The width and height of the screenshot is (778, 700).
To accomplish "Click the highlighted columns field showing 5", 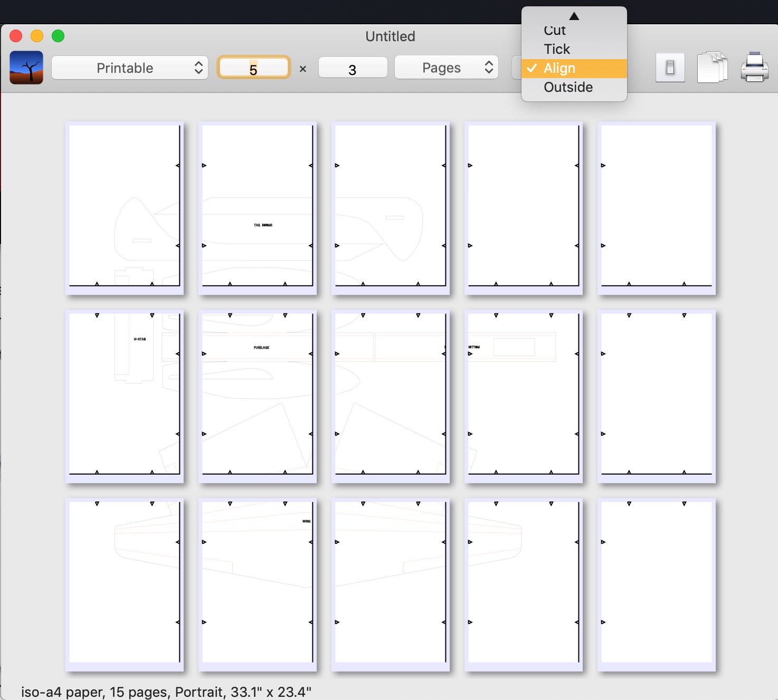I will 254,67.
